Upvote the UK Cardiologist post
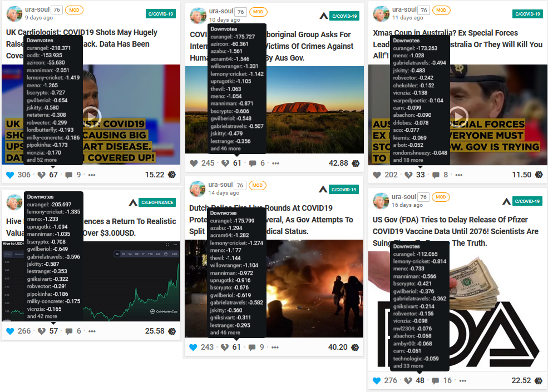This screenshot has height=392, width=548. [x=10, y=175]
